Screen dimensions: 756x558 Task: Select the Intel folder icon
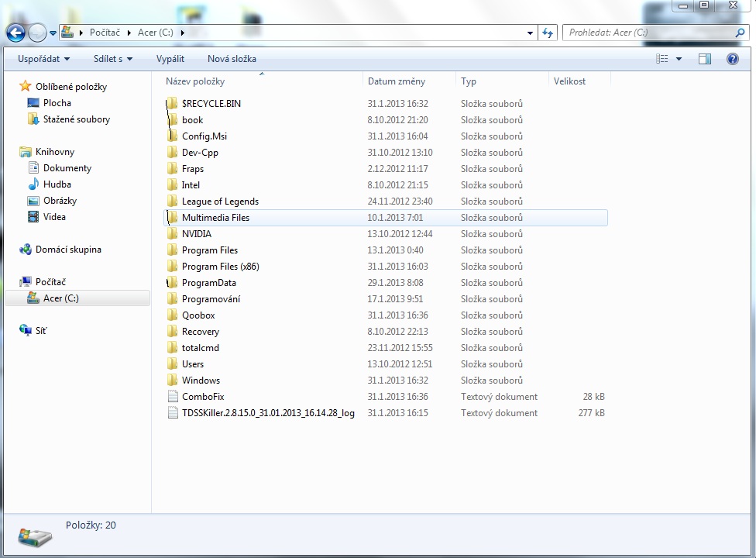click(x=172, y=184)
